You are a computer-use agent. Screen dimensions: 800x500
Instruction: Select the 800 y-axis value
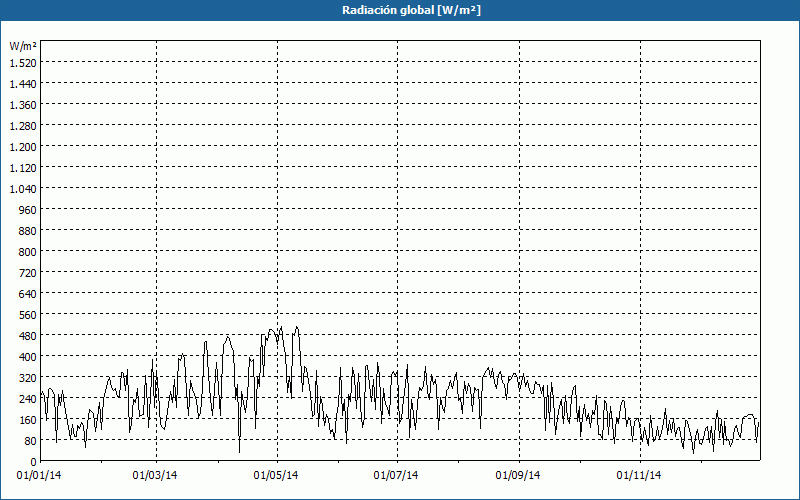pos(29,252)
